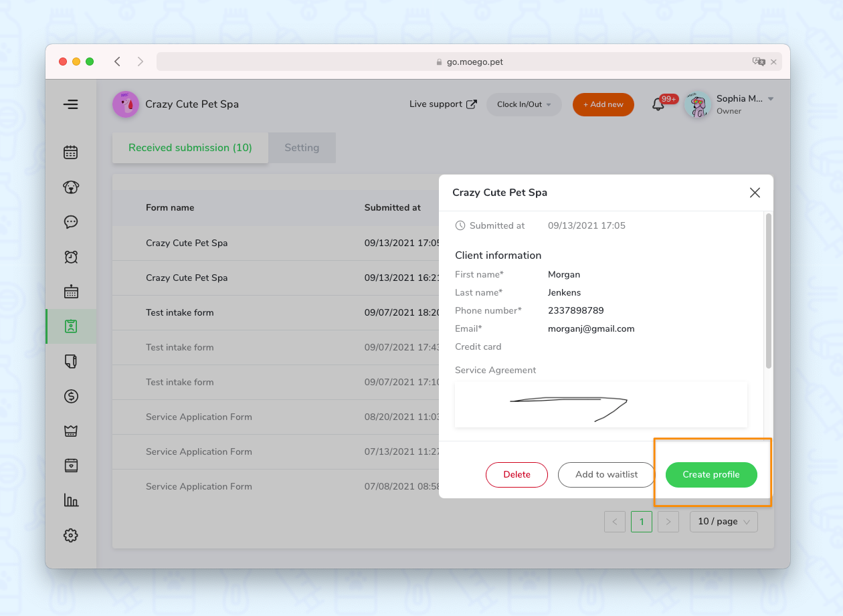
Task: Select Service Application Form 07/13/2021 row
Action: (276, 452)
